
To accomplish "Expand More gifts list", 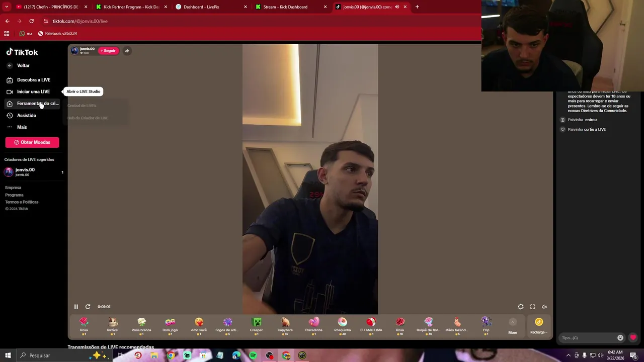I will pyautogui.click(x=513, y=326).
